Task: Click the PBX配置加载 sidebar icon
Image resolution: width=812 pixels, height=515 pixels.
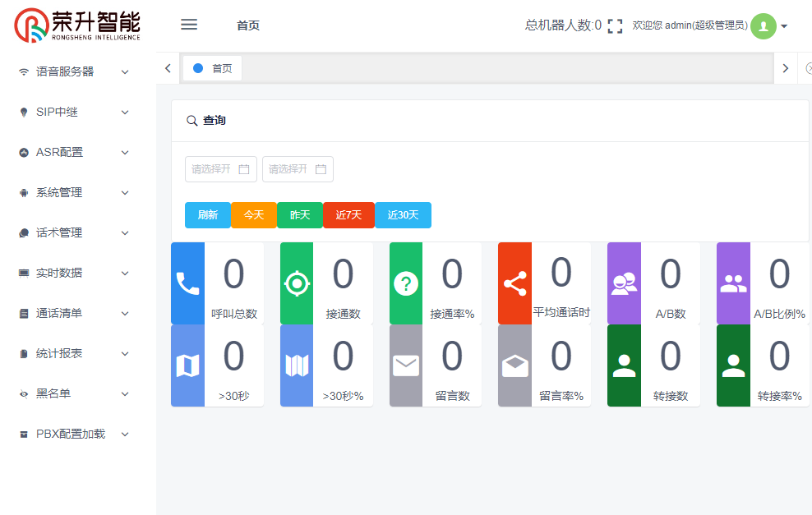Action: coord(23,435)
